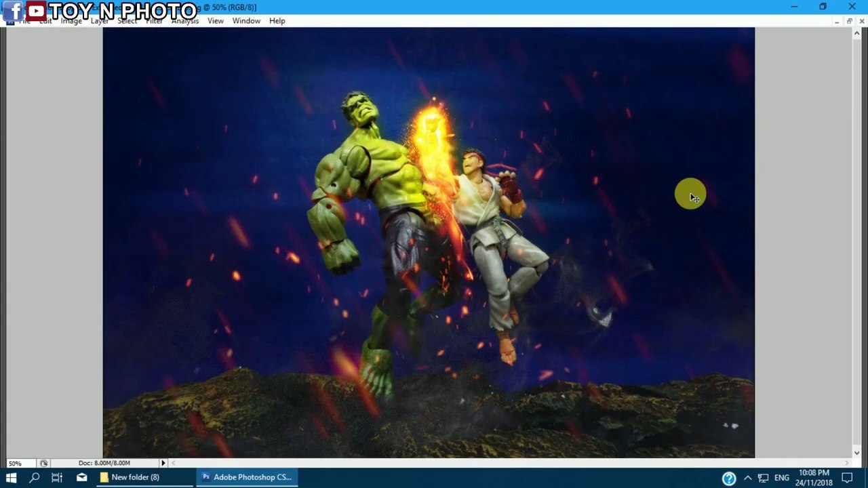This screenshot has width=868, height=488.
Task: Open the Image menu
Action: coord(71,21)
